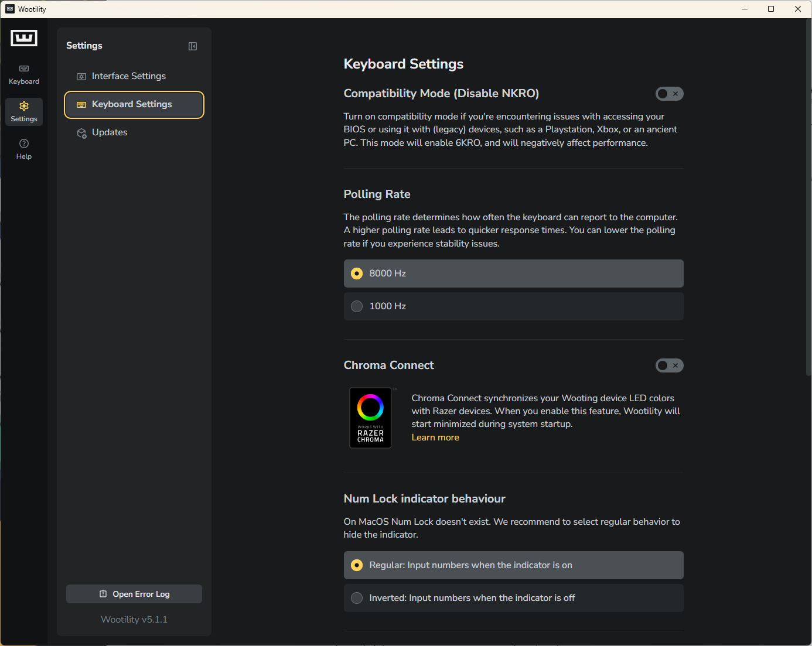Click the Razer Chroma logo image
This screenshot has width=812, height=646.
[x=370, y=418]
